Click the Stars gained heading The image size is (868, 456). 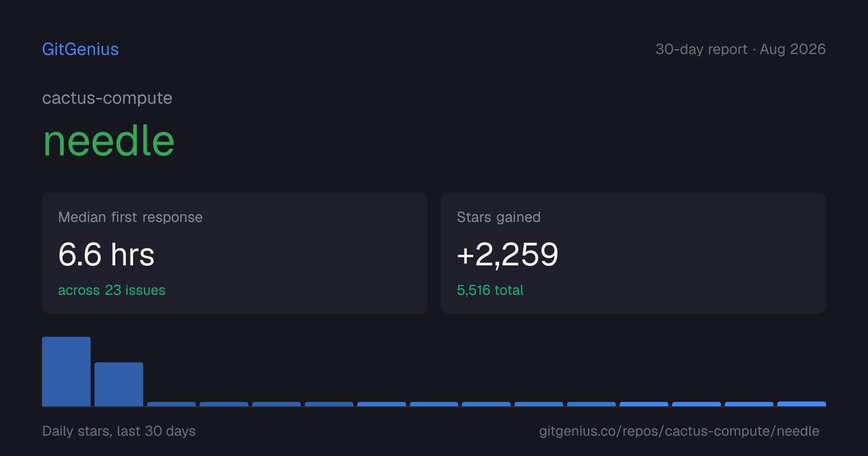499,217
